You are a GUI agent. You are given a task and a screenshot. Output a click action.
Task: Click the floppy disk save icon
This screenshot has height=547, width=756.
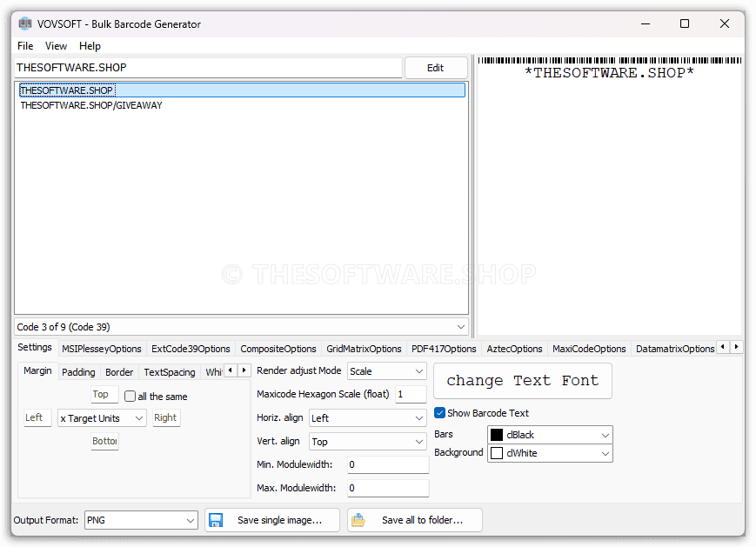(x=216, y=520)
